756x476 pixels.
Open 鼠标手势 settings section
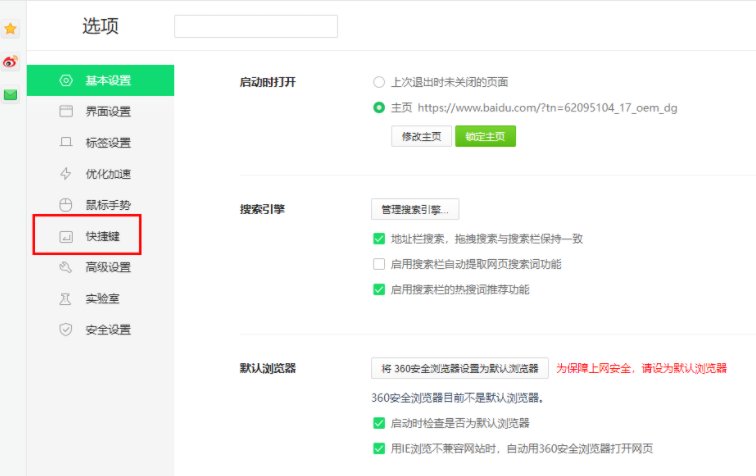tap(100, 205)
